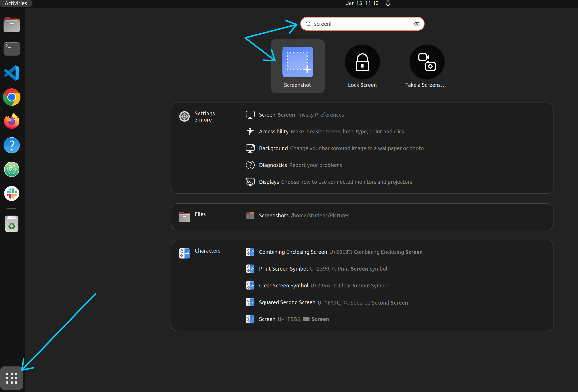The image size is (578, 392).
Task: Open the clock Jan 15 11:12 menu
Action: click(x=362, y=3)
